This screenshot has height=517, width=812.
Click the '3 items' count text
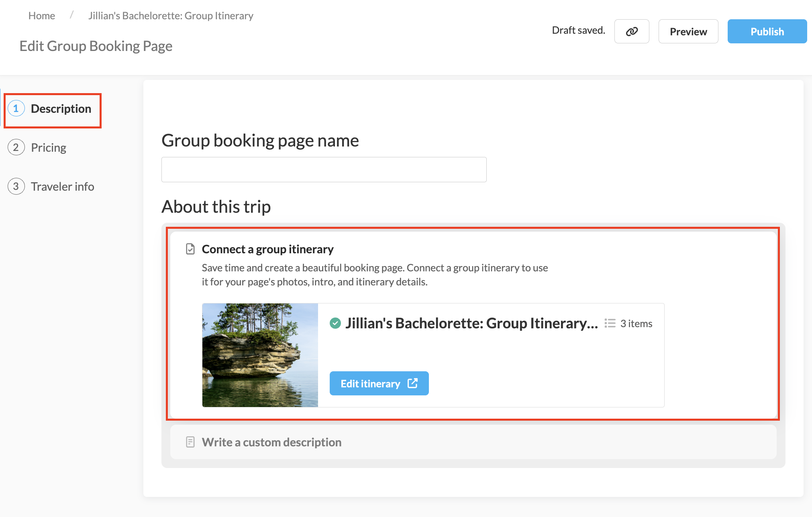click(637, 324)
